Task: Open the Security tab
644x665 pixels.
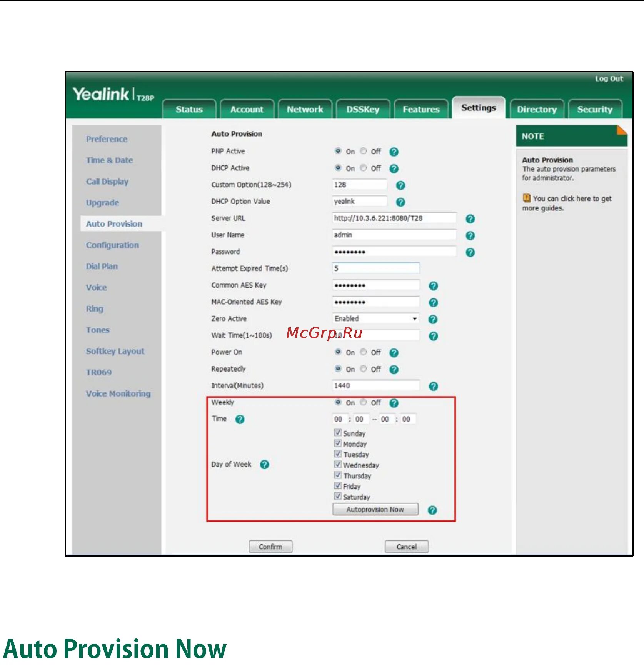Action: point(595,109)
